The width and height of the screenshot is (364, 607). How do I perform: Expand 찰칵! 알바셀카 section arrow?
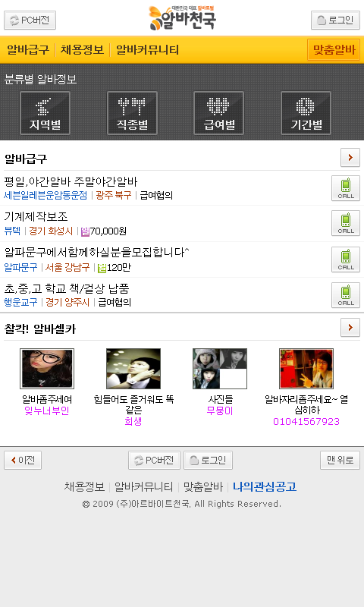pos(350,328)
